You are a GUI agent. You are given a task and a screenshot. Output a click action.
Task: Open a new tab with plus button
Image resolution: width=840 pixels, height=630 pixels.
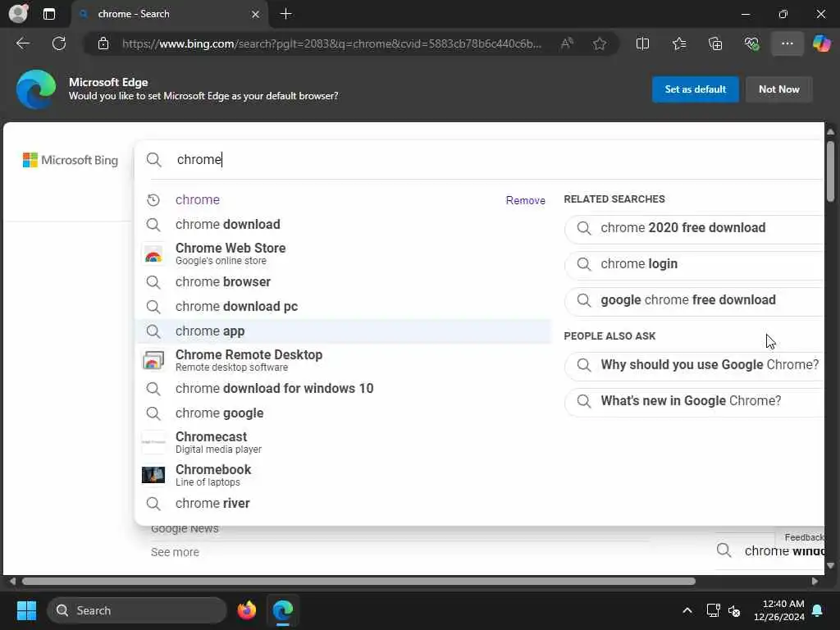coord(286,14)
